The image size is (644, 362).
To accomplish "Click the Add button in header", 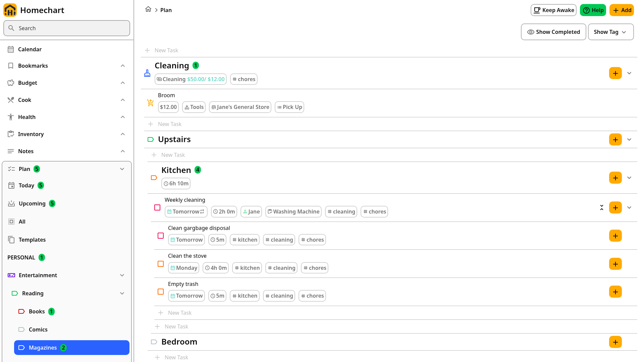I will pyautogui.click(x=622, y=10).
